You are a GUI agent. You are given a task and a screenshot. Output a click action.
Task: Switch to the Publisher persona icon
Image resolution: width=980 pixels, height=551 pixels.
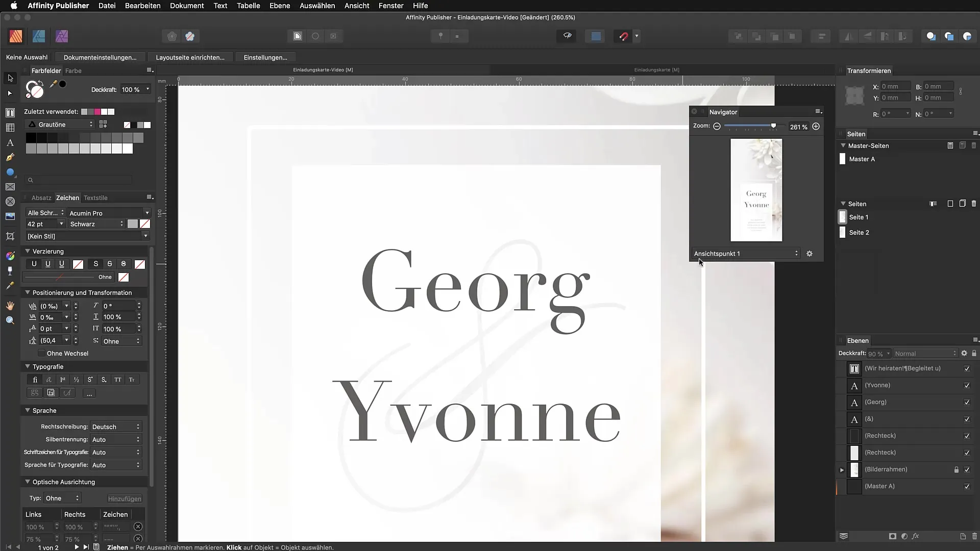tap(16, 36)
